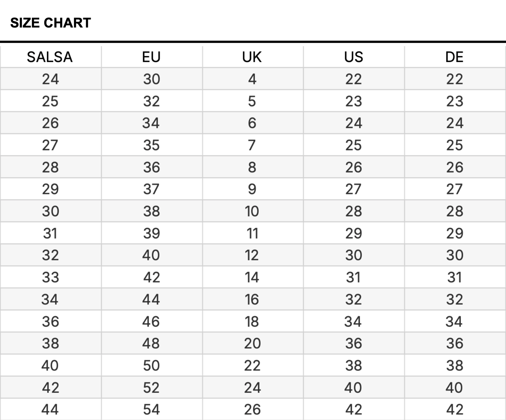
Task: Select the US column header
Action: tap(354, 57)
